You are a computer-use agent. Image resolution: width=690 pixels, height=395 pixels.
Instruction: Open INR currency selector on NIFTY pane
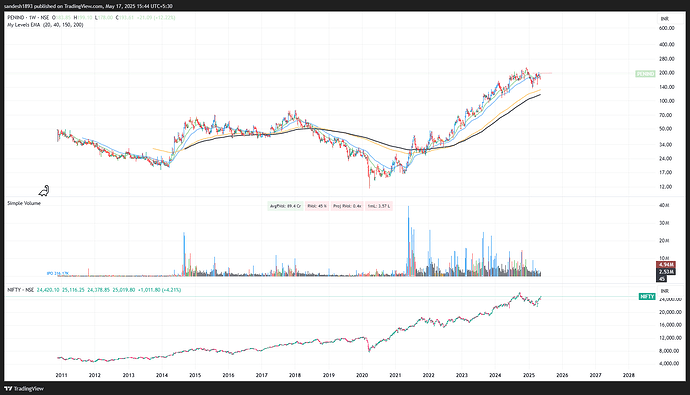coord(664,291)
